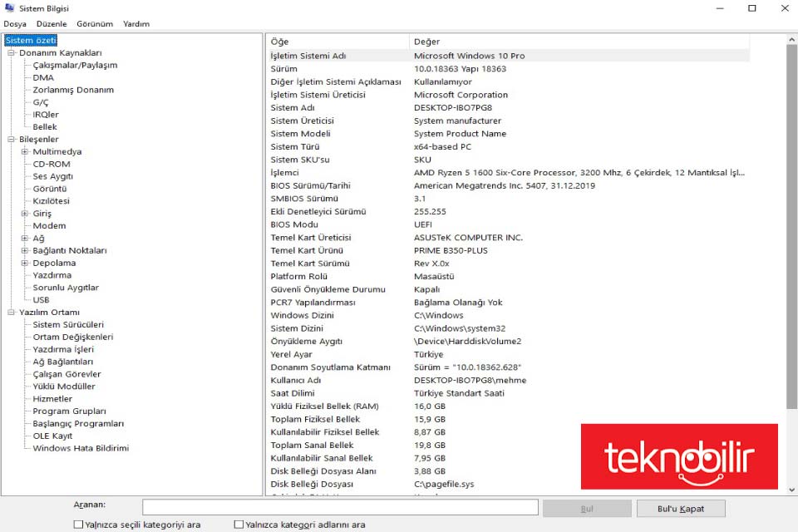Image resolution: width=798 pixels, height=532 pixels.
Task: Select Görüntü tree item
Action: tap(49, 189)
